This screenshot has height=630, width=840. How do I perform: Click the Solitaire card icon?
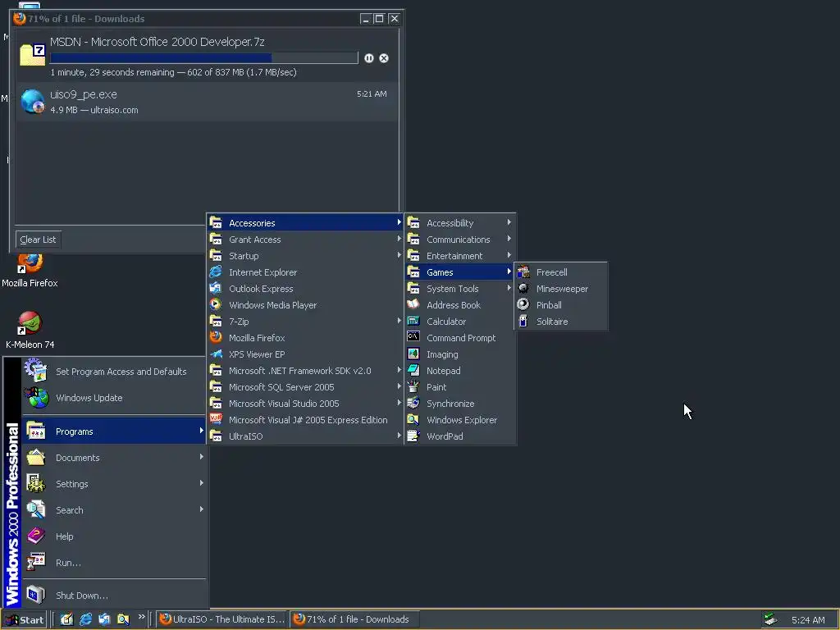click(523, 321)
